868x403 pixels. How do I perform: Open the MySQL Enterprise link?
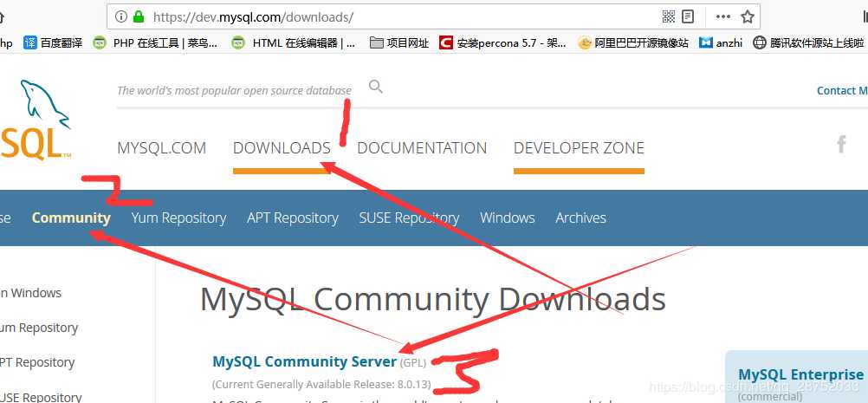(800, 374)
